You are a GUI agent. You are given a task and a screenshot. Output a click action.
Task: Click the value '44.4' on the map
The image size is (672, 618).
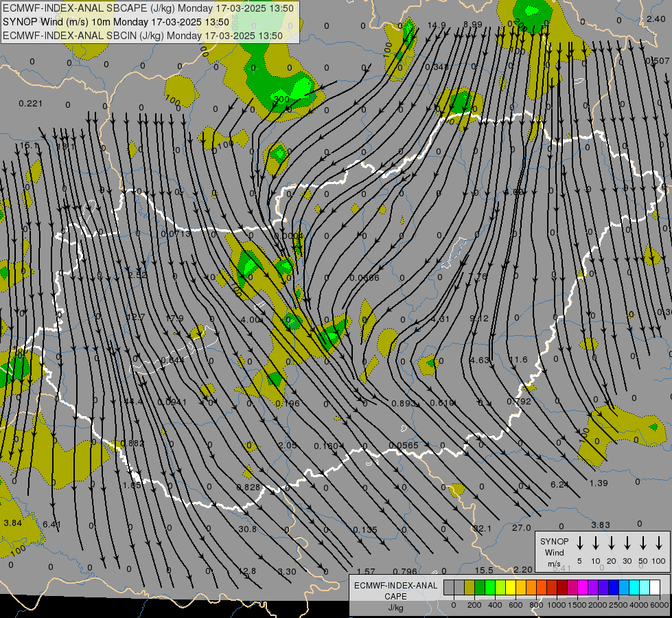coord(133,402)
